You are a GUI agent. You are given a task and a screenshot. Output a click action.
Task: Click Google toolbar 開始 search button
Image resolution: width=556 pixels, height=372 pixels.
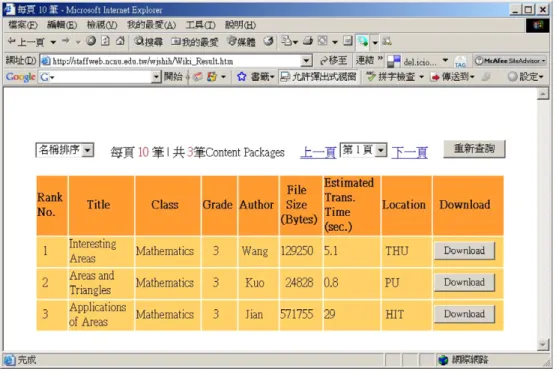point(173,77)
